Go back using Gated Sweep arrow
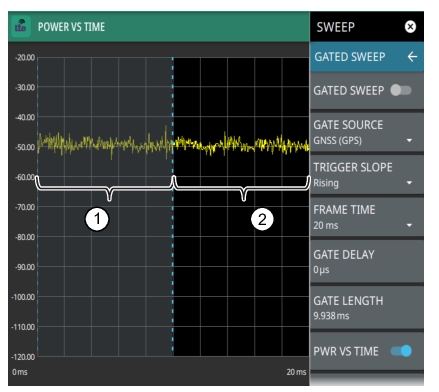439x392 pixels. tap(412, 57)
